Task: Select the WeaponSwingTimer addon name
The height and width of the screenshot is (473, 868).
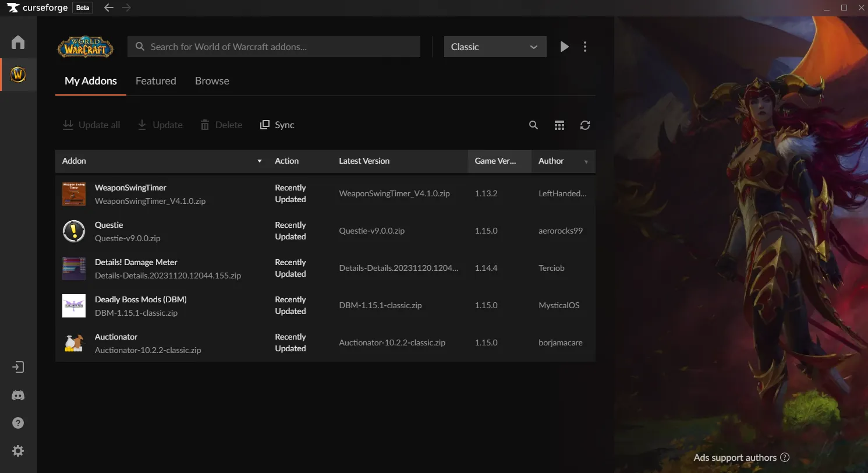Action: tap(130, 188)
